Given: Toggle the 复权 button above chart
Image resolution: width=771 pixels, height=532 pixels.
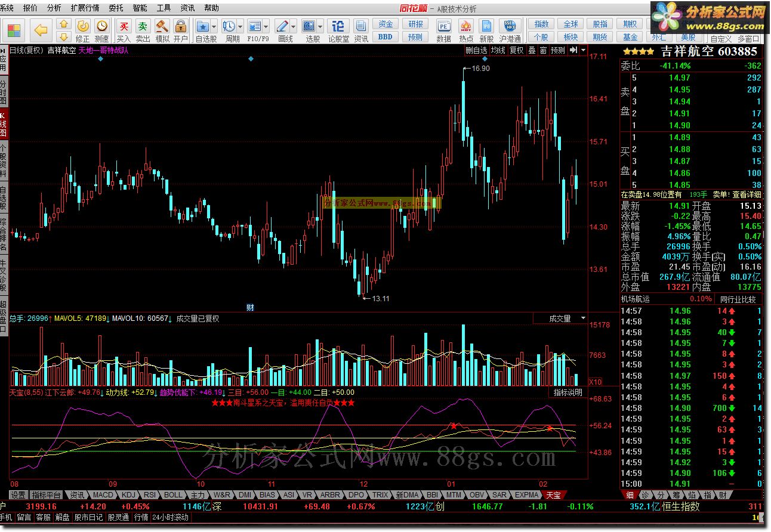Looking at the screenshot, I should [x=516, y=51].
